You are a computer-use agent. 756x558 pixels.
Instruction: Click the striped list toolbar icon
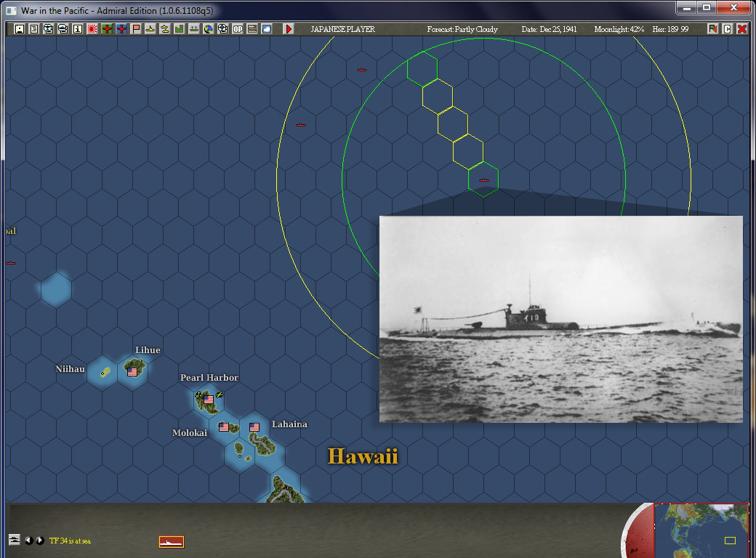[252, 29]
